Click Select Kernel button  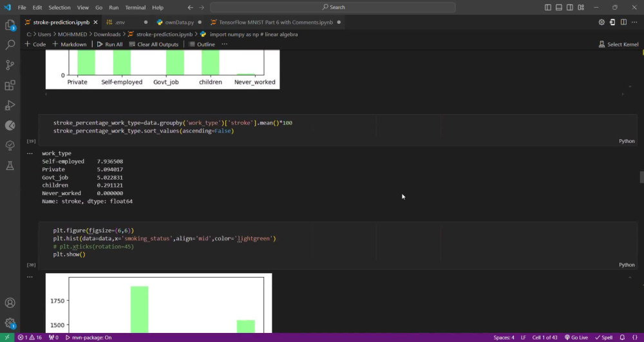(x=618, y=44)
